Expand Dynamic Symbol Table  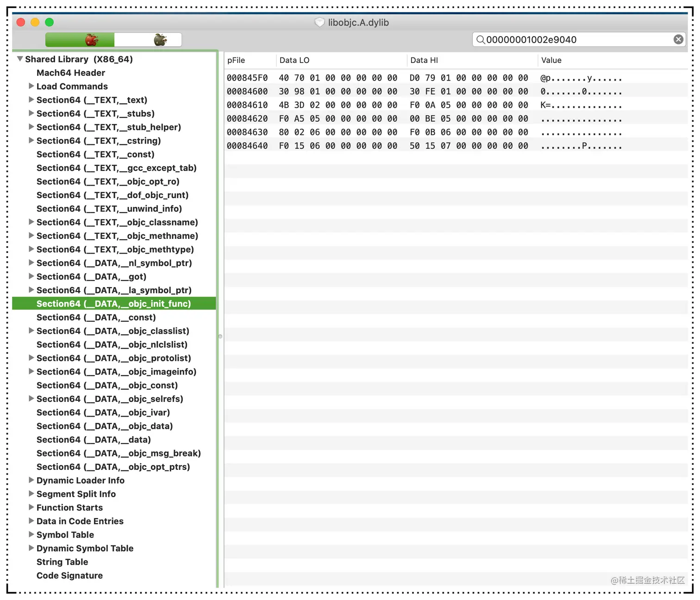[x=31, y=548]
